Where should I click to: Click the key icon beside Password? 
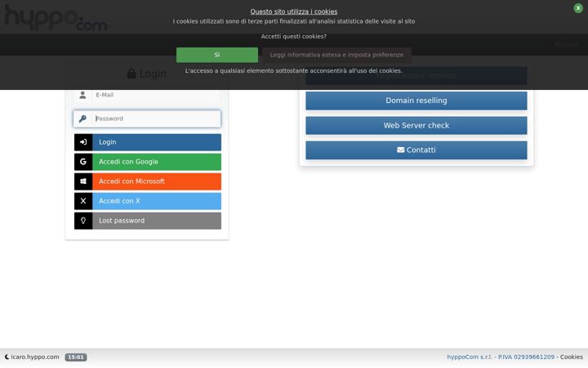[x=82, y=119]
